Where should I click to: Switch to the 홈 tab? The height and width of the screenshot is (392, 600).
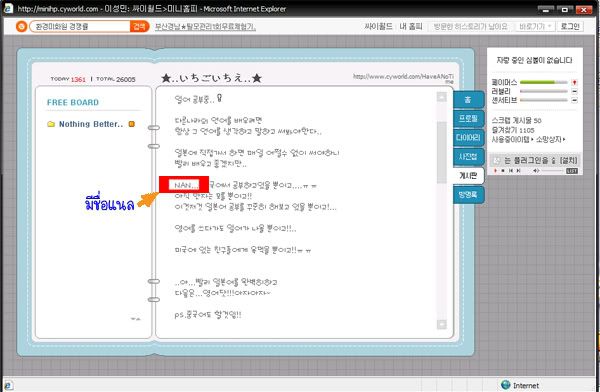[x=468, y=100]
